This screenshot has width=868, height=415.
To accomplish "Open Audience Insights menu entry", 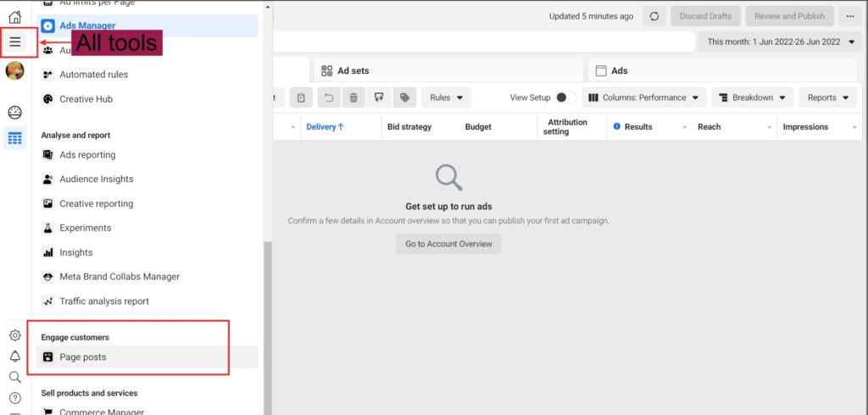I will [147, 180].
